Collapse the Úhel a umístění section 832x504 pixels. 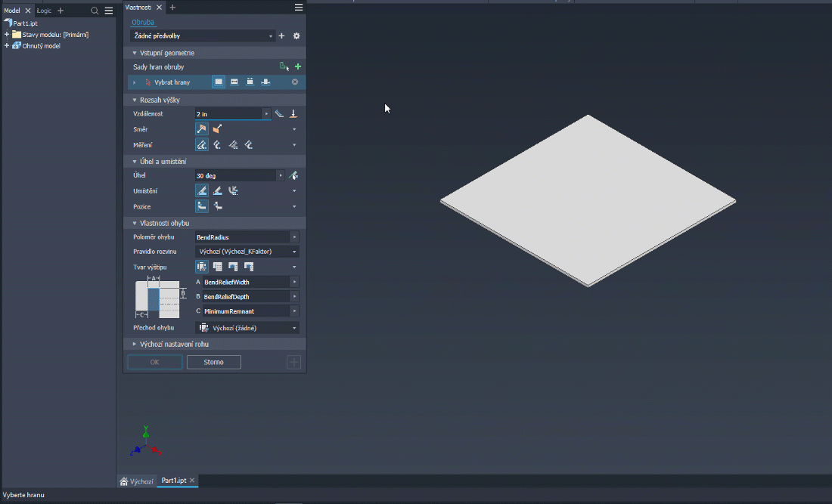point(134,162)
